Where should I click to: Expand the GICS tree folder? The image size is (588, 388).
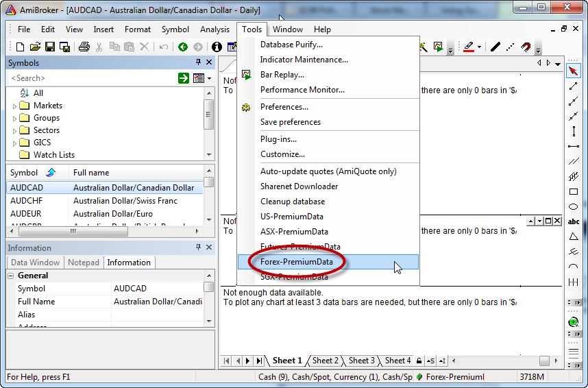tap(14, 144)
